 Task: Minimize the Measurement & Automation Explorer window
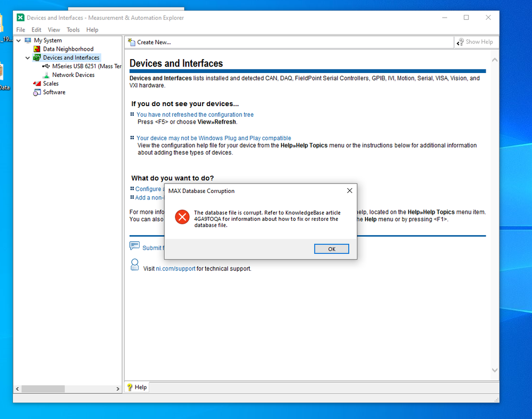pyautogui.click(x=445, y=18)
